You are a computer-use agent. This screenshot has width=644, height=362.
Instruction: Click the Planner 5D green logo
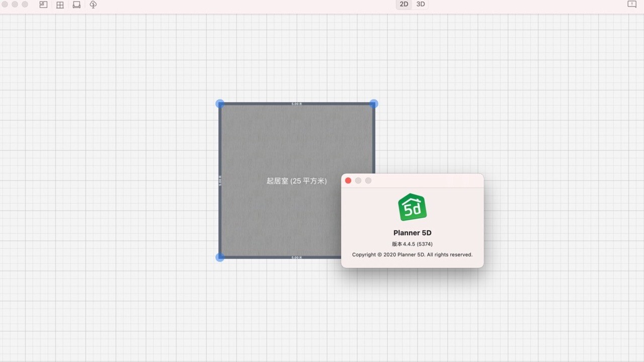pyautogui.click(x=413, y=207)
